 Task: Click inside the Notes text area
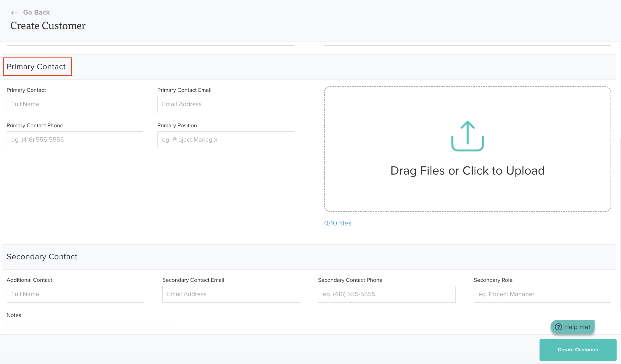93,328
